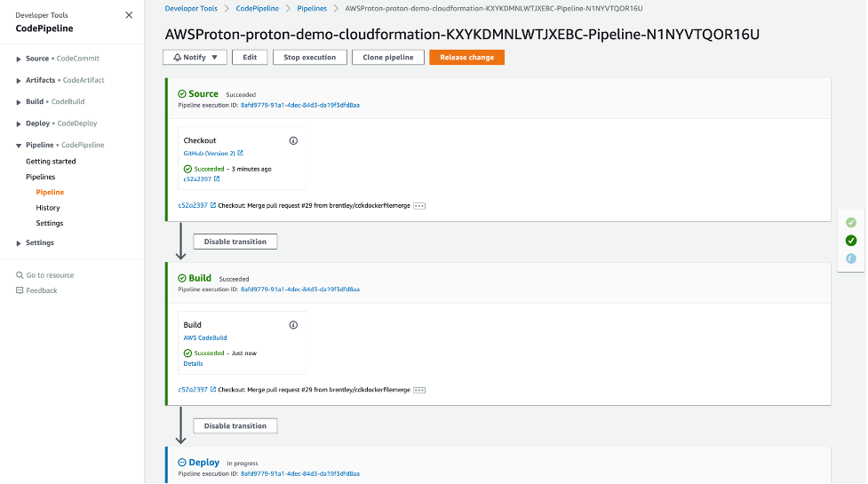Click external icon beside Build footer c52a2397
Image resolution: width=868 pixels, height=484 pixels.
(x=213, y=389)
